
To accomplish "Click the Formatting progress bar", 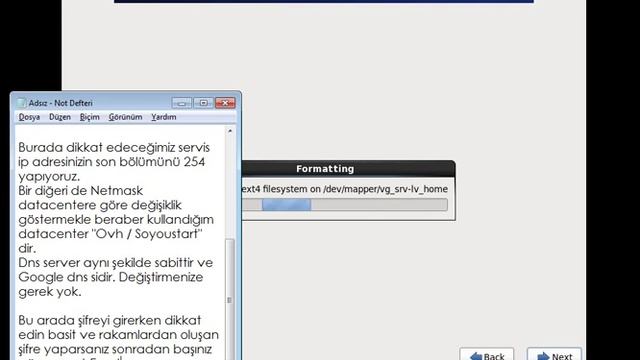I will pyautogui.click(x=344, y=205).
